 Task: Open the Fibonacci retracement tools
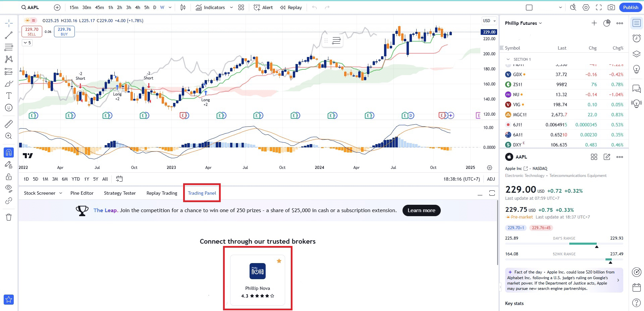9,47
